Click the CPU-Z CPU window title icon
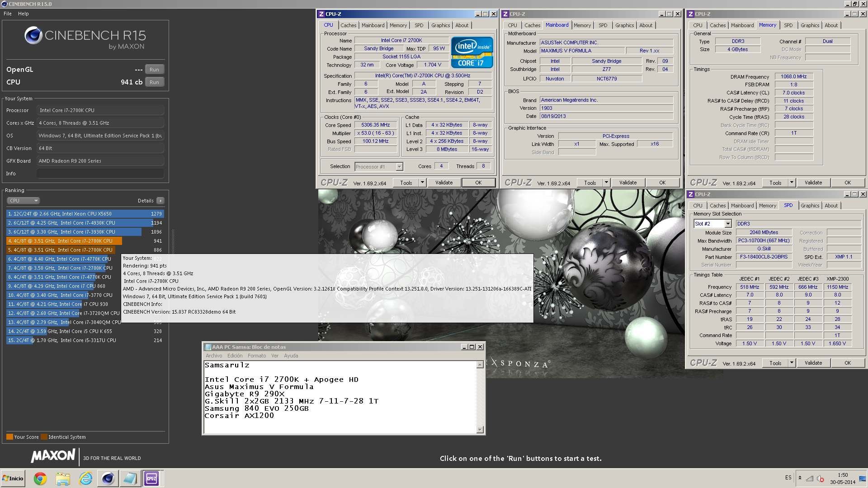The height and width of the screenshot is (488, 868). click(321, 14)
